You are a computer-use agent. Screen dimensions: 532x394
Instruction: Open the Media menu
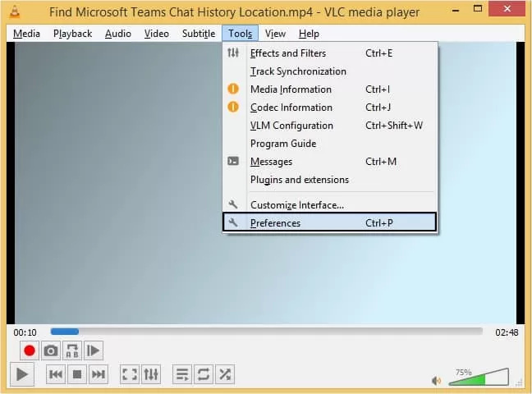pos(26,34)
